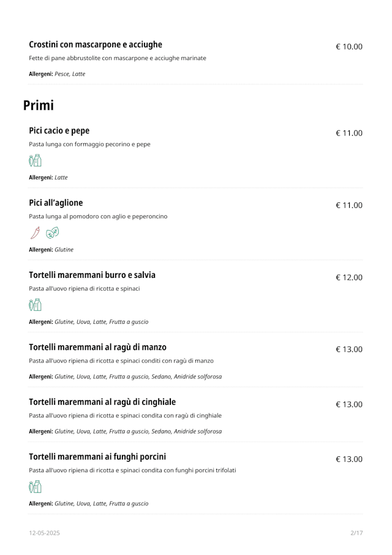Open Tortelli maremmani ai funghi porcini
This screenshot has height=555, width=392.
click(x=97, y=456)
